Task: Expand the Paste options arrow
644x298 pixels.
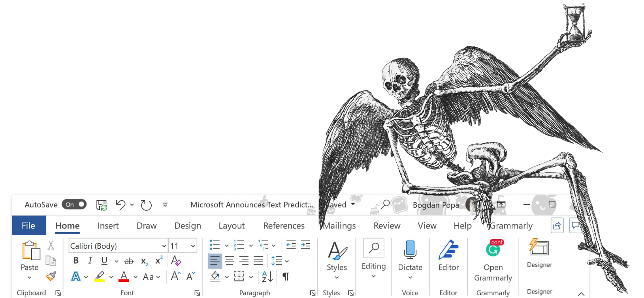Action: point(30,277)
